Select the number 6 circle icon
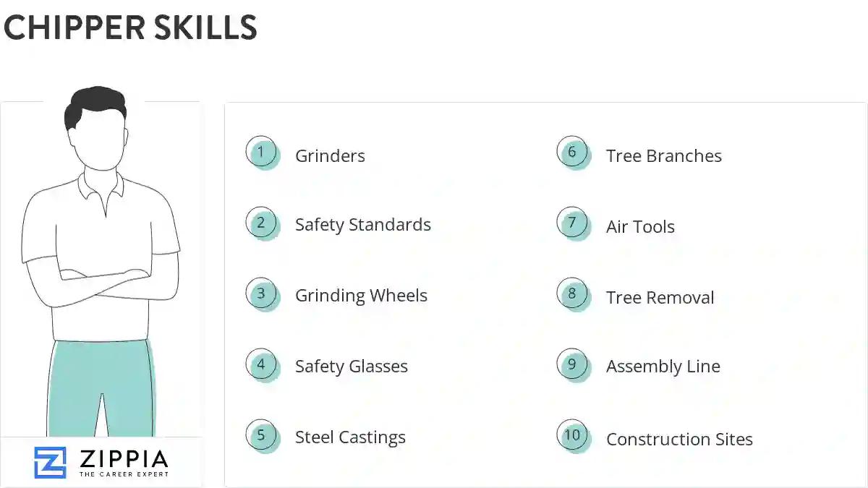Screen dimensions: 868x488 point(572,152)
